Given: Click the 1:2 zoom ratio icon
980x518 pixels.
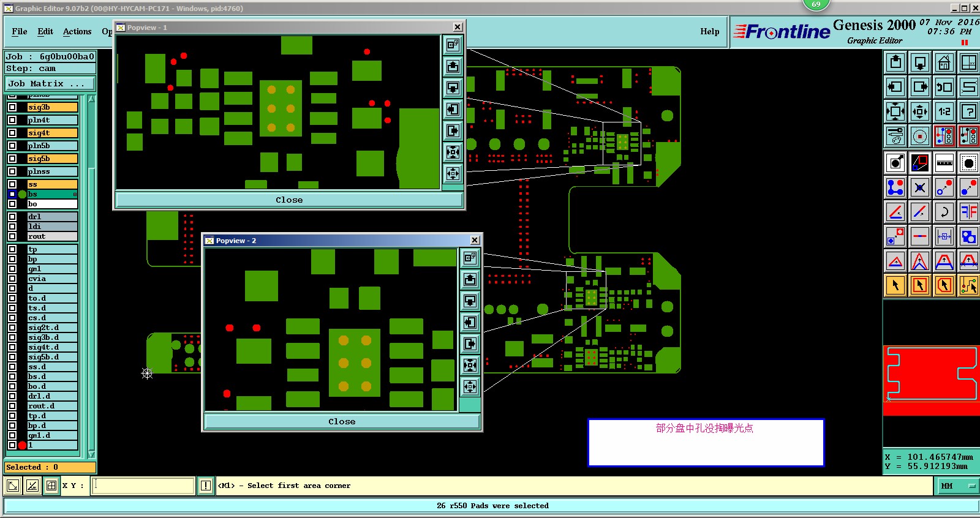Looking at the screenshot, I should click(944, 111).
